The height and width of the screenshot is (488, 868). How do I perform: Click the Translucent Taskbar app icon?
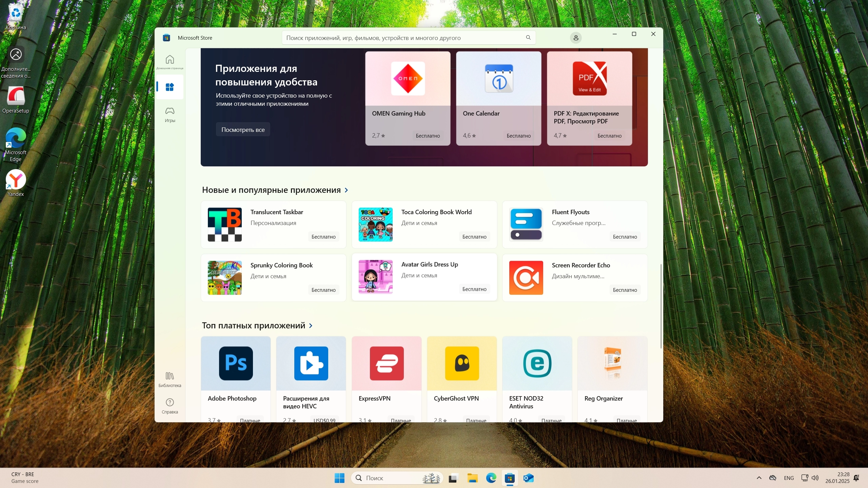point(224,224)
